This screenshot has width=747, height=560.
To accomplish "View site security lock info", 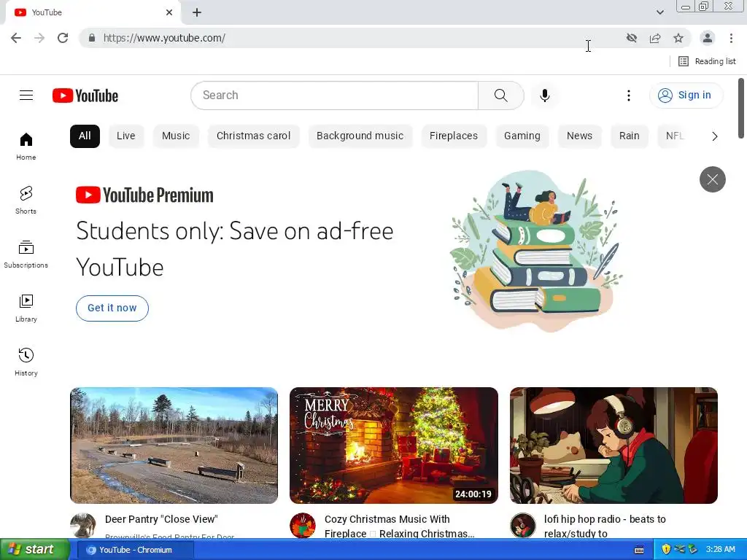I will tap(92, 38).
